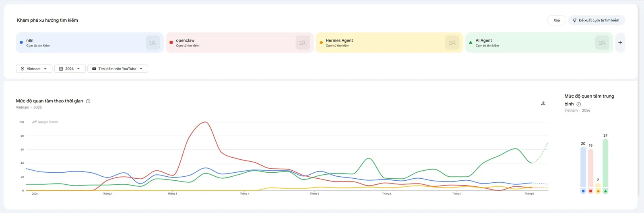Click the 100 value on y-axis

[22, 122]
